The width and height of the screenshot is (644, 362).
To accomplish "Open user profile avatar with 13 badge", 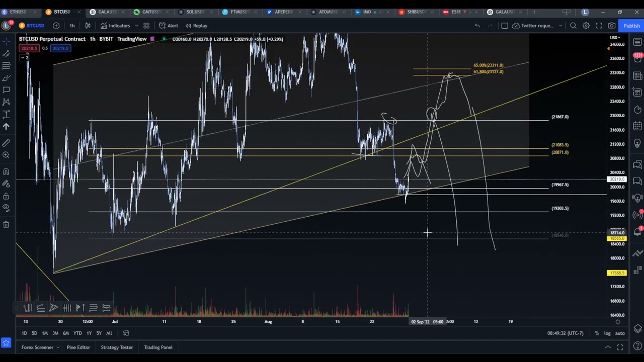I will click(7, 25).
